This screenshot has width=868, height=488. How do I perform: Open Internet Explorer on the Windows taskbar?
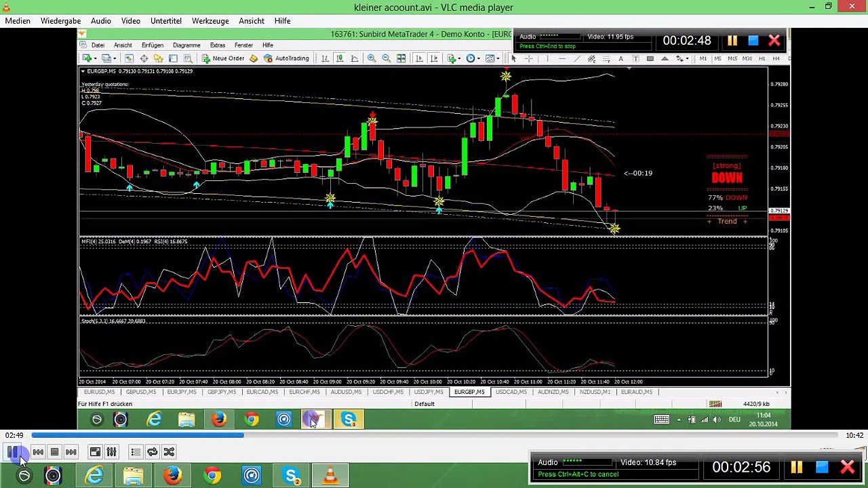(94, 476)
